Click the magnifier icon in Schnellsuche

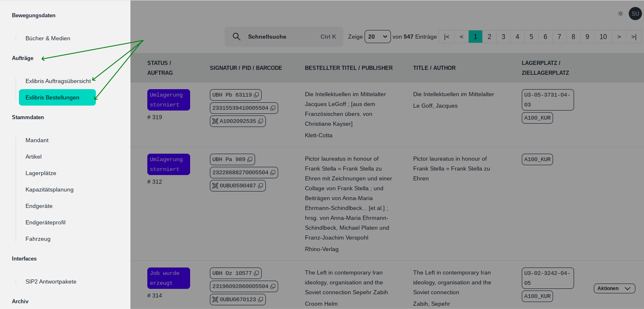click(237, 37)
